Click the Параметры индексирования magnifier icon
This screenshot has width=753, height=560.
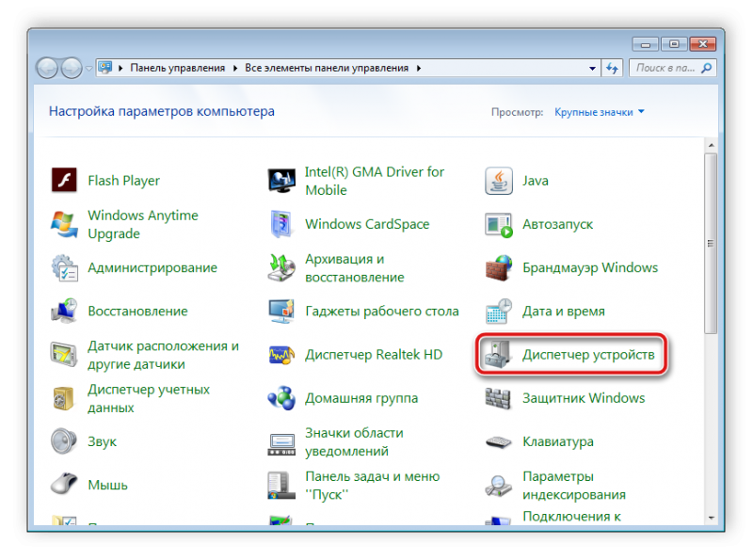pyautogui.click(x=499, y=485)
